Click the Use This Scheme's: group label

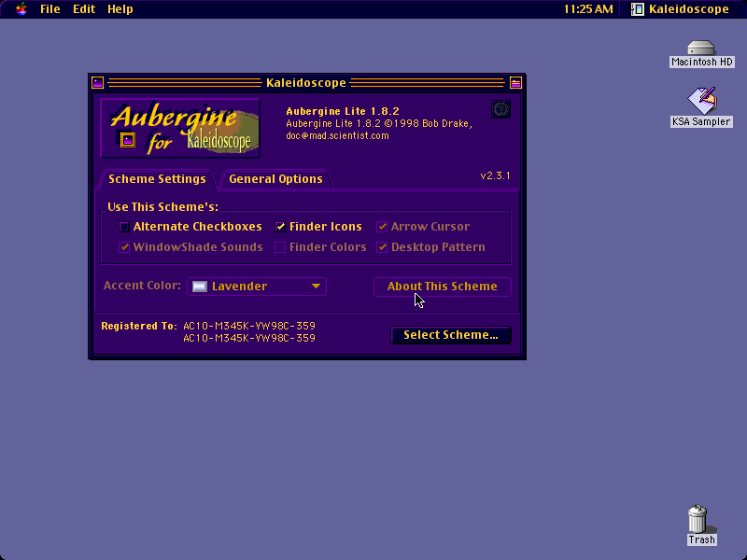(x=162, y=207)
